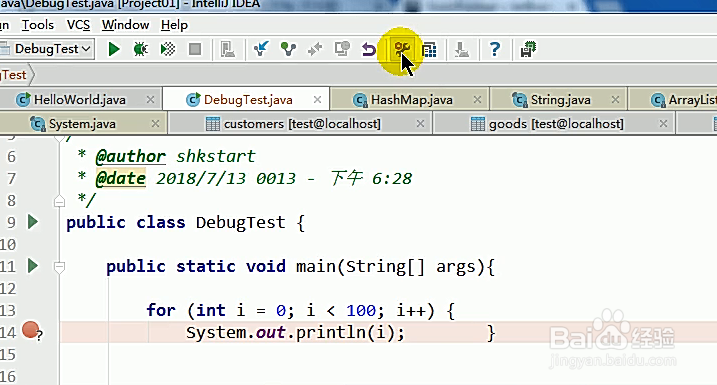The width and height of the screenshot is (717, 385).
Task: Close the String.java tab
Action: coord(615,100)
